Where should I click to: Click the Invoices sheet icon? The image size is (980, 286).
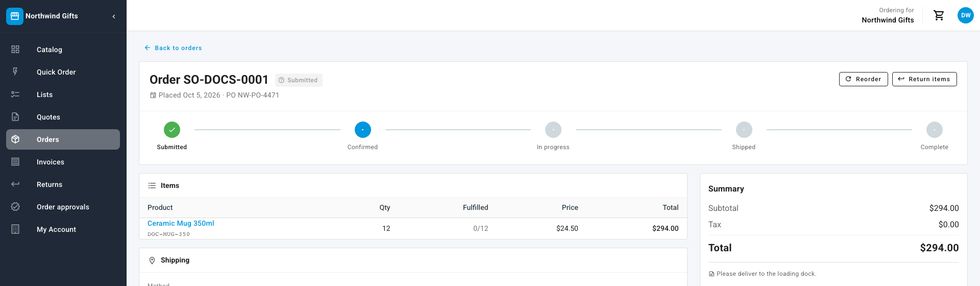(x=15, y=162)
